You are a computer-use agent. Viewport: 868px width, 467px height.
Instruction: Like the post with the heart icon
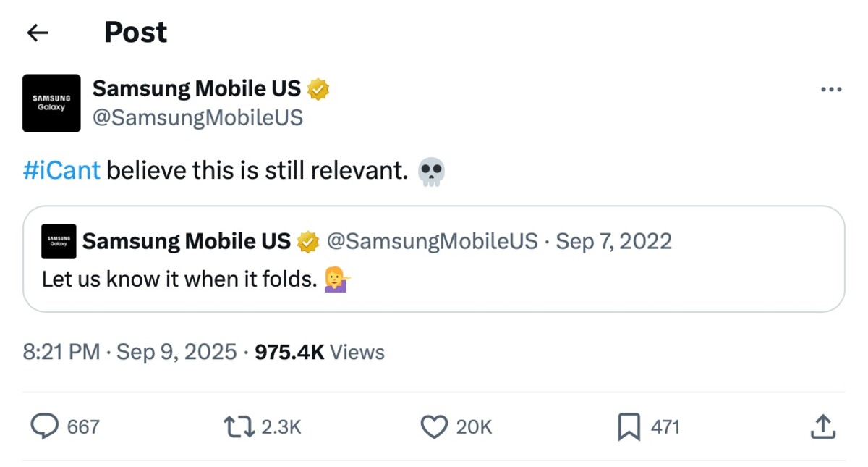coord(434,426)
